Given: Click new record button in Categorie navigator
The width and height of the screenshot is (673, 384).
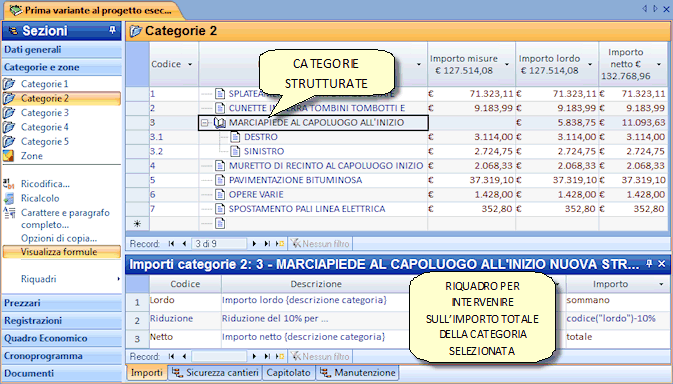Looking at the screenshot, I should [280, 244].
